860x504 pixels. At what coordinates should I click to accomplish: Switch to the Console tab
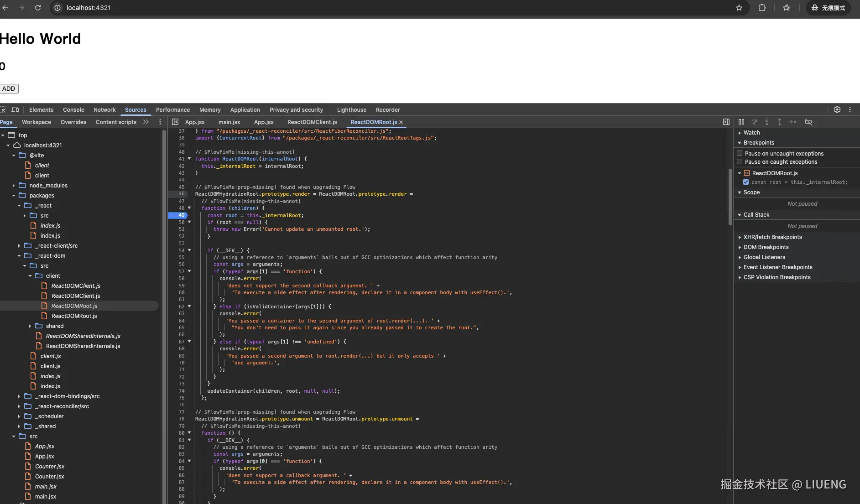coord(73,109)
